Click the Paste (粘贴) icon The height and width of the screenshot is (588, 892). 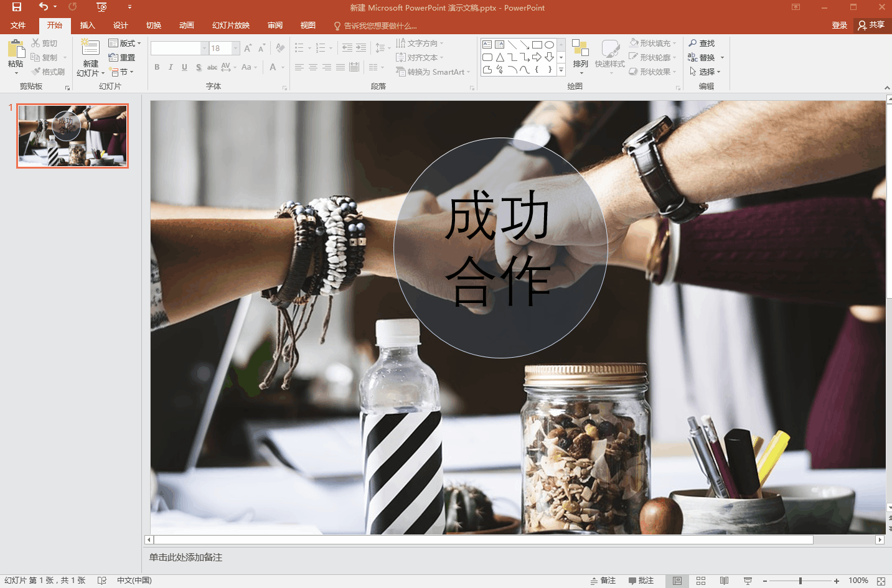pos(16,49)
